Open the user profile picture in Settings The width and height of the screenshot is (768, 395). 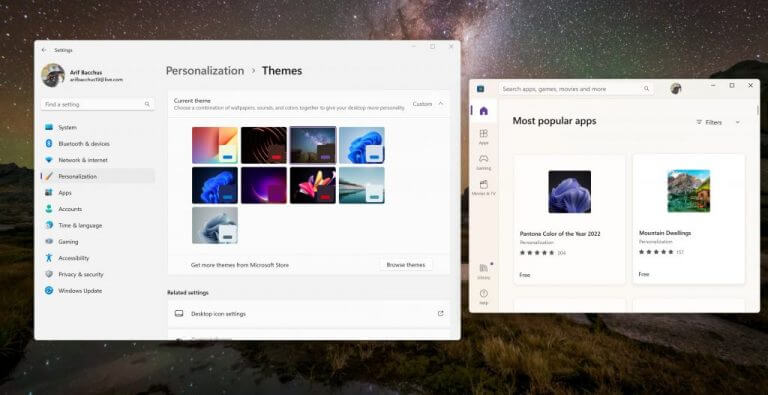(x=53, y=75)
